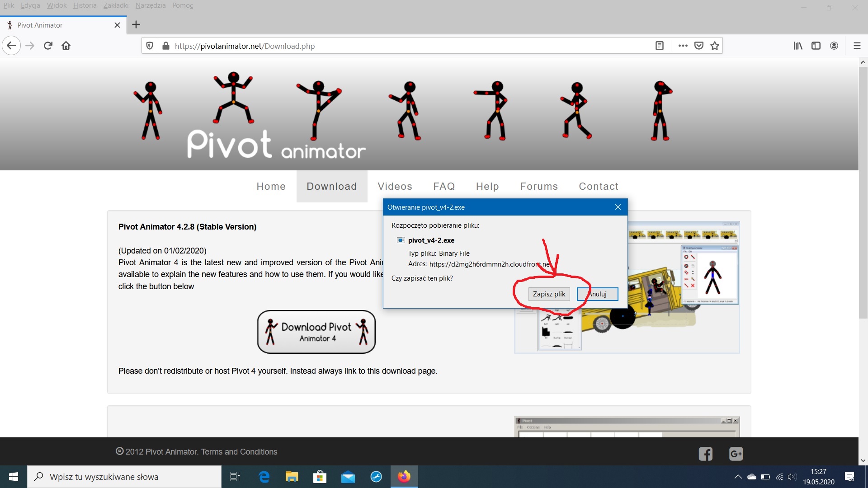
Task: Click Download Pivot Animator 4 button
Action: [316, 332]
